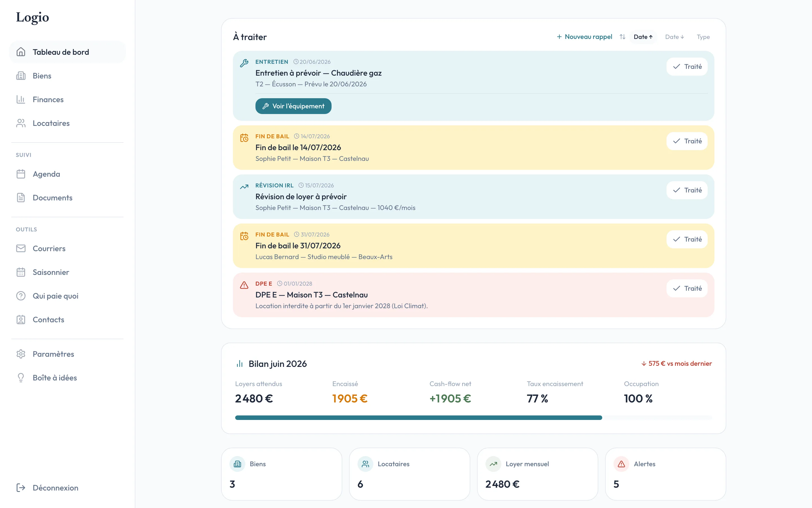Click the people icon beside Locataires in sidebar
Viewport: 812px width, 508px height.
click(x=21, y=123)
